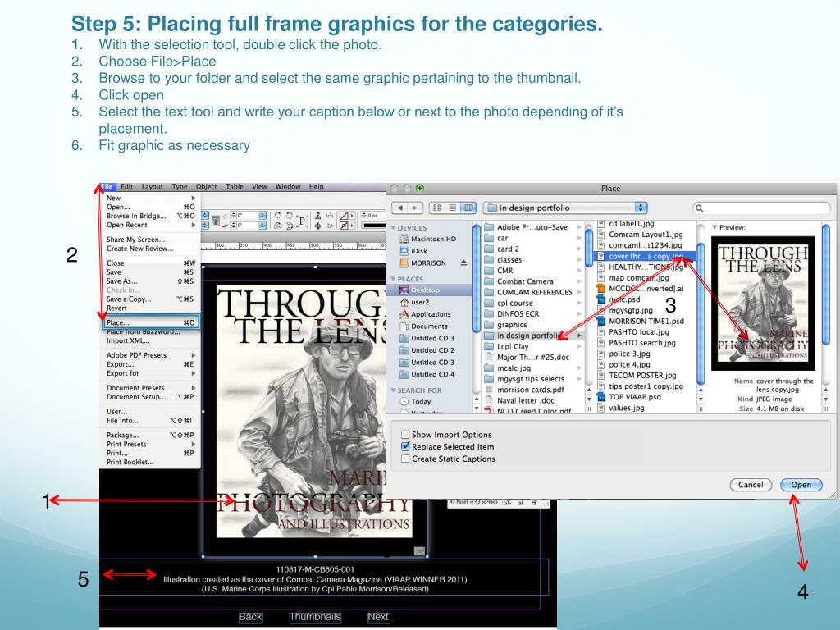
Task: Click the black stroke style bar
Action: click(375, 226)
